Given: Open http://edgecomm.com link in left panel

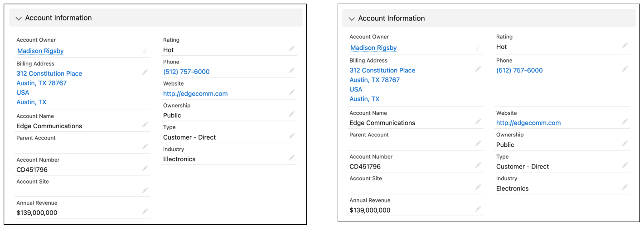Looking at the screenshot, I should coord(195,94).
